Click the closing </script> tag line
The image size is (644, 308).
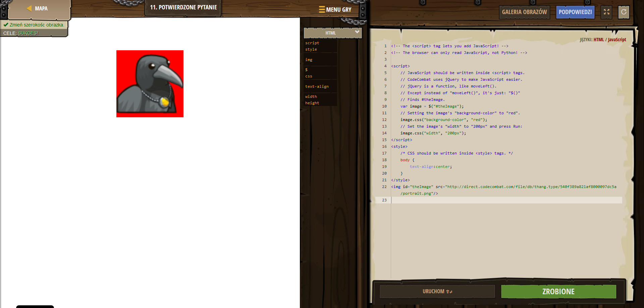point(401,140)
